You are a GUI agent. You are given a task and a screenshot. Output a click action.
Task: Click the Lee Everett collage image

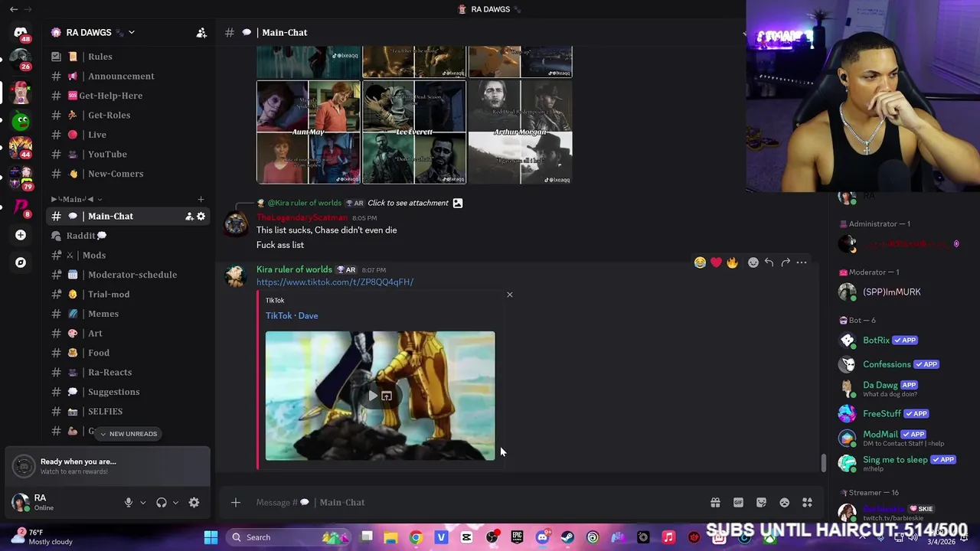(x=414, y=132)
